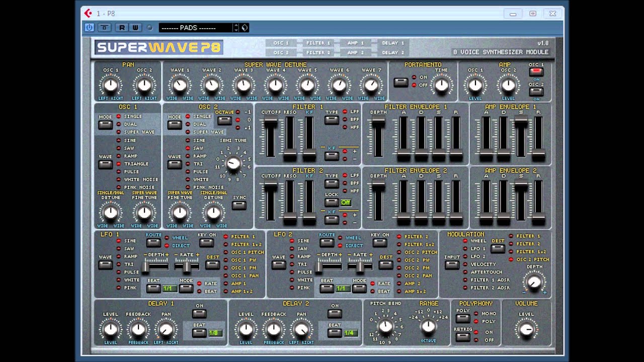Viewport: 644px width, 362px height.
Task: Click the LFO 1 DEST button
Action: (213, 265)
